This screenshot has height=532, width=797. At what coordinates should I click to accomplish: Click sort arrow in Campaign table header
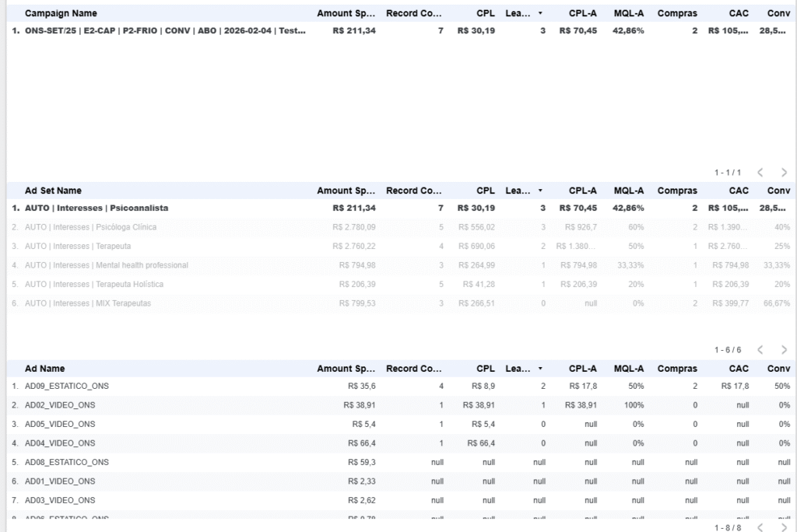[540, 14]
